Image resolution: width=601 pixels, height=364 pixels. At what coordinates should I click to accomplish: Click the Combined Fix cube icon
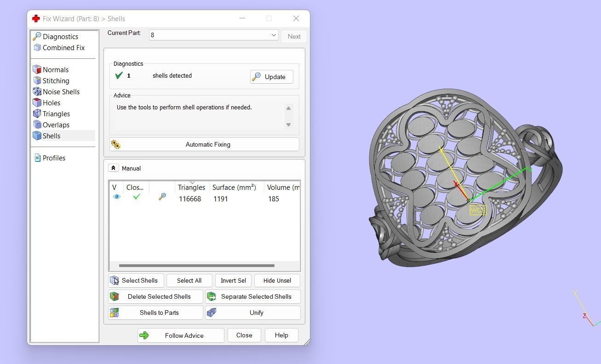tap(37, 48)
